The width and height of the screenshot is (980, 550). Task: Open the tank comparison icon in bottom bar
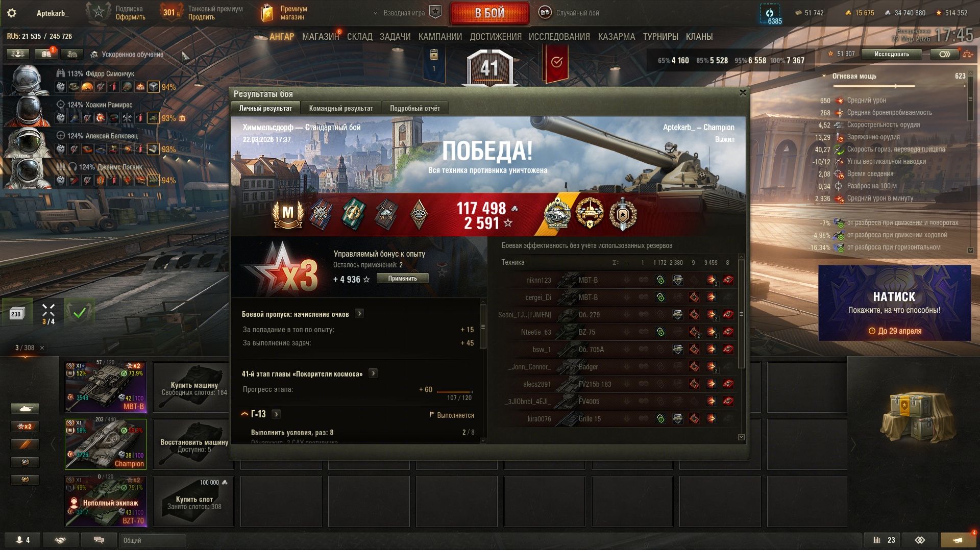[920, 540]
